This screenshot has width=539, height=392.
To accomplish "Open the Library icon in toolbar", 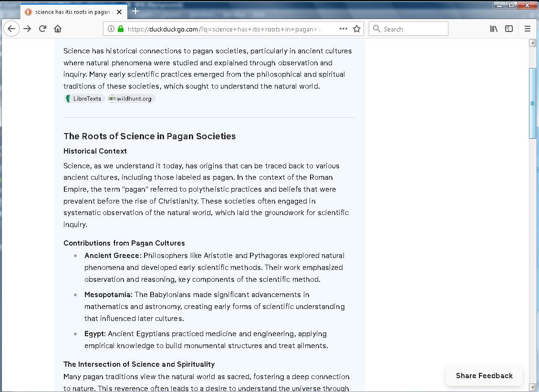I will pyautogui.click(x=494, y=29).
